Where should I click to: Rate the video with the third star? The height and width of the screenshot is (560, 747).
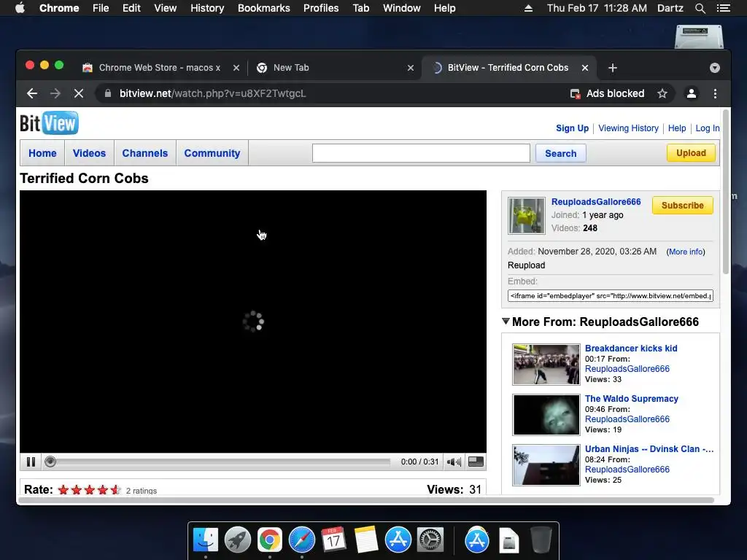pyautogui.click(x=90, y=489)
